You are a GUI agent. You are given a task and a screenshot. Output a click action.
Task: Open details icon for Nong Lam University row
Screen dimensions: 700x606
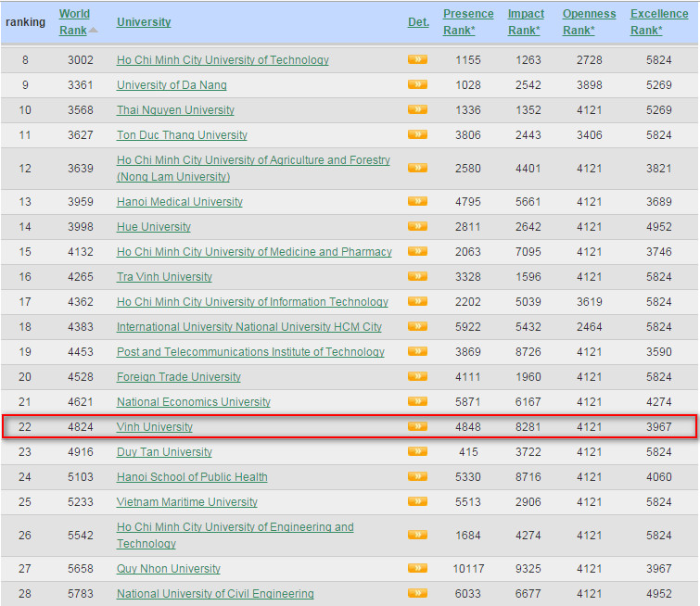[x=417, y=168]
